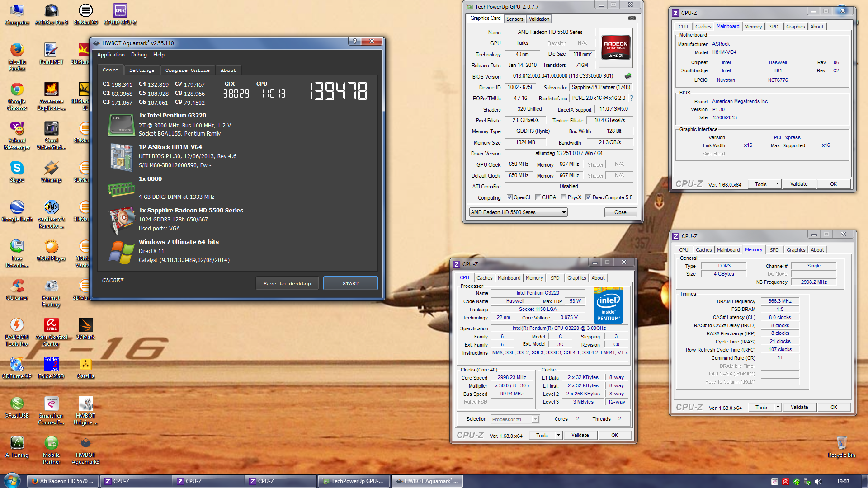Click the Core Speed value field in CPU-Z

512,378
